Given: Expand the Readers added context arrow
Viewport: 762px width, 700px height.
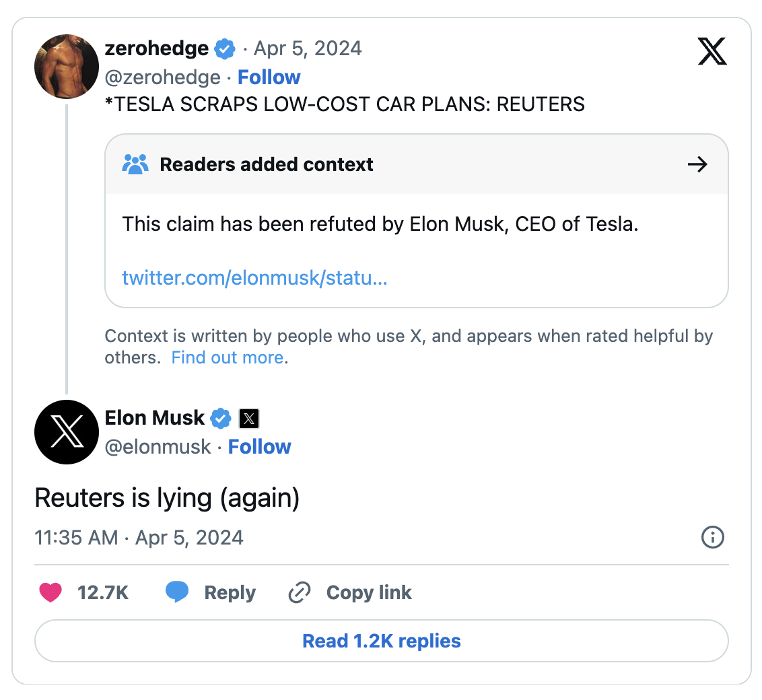Looking at the screenshot, I should coord(697,164).
